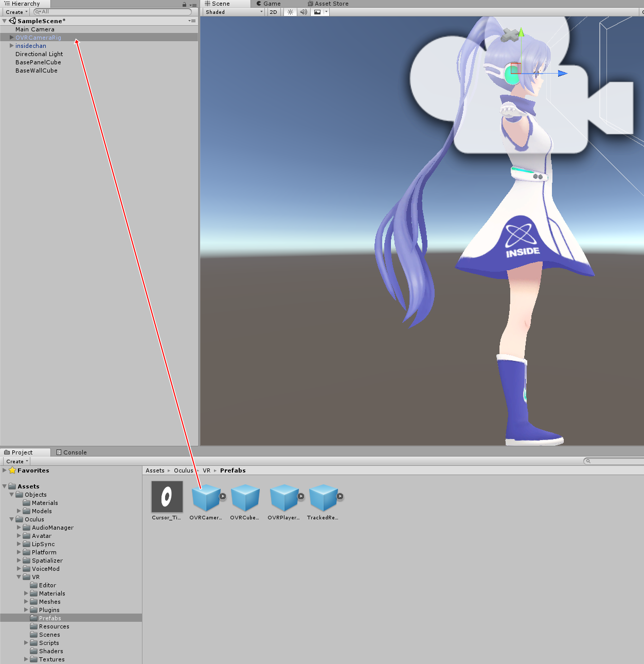
Task: Toggle 2D view mode in Scene toolbar
Action: pyautogui.click(x=273, y=12)
